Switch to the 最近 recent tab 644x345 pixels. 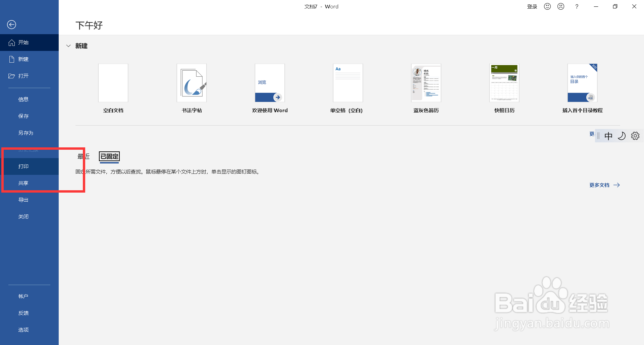click(x=84, y=156)
